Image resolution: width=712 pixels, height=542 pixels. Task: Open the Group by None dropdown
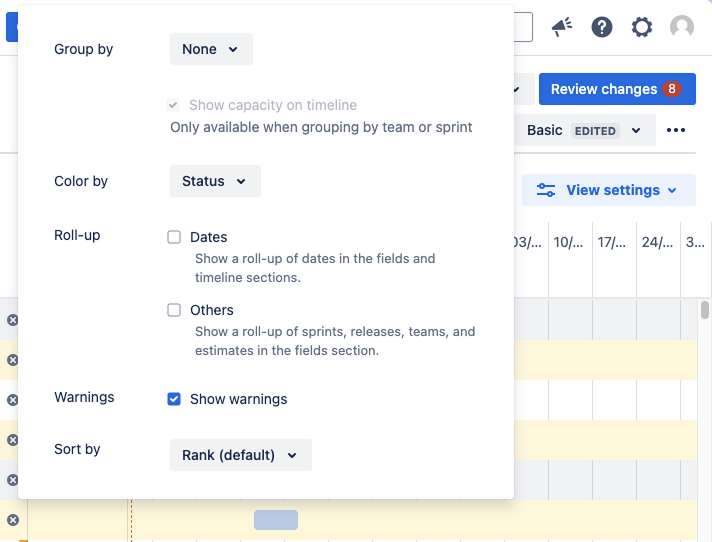pos(211,49)
